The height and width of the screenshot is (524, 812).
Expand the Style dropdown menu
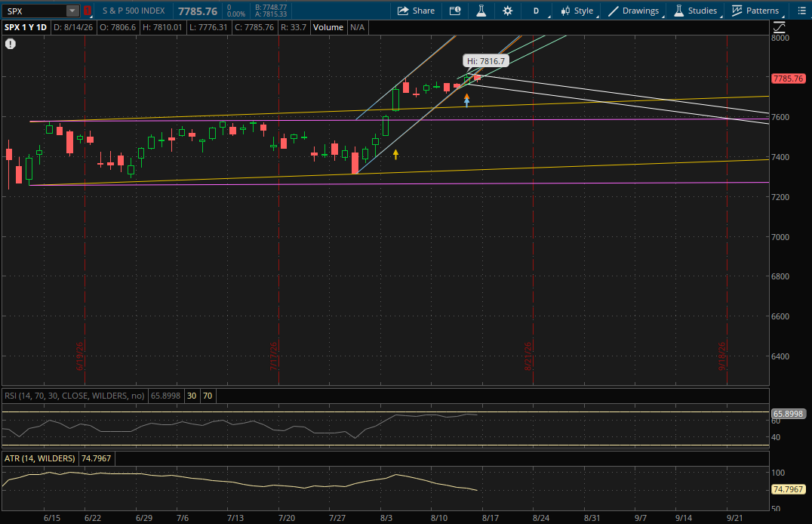578,11
